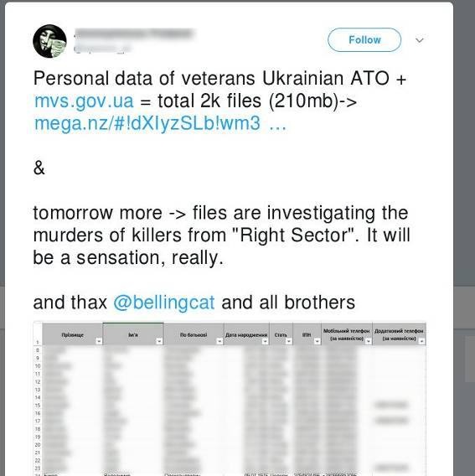Open the tweet options chevron menu
475x476 pixels.
[420, 40]
